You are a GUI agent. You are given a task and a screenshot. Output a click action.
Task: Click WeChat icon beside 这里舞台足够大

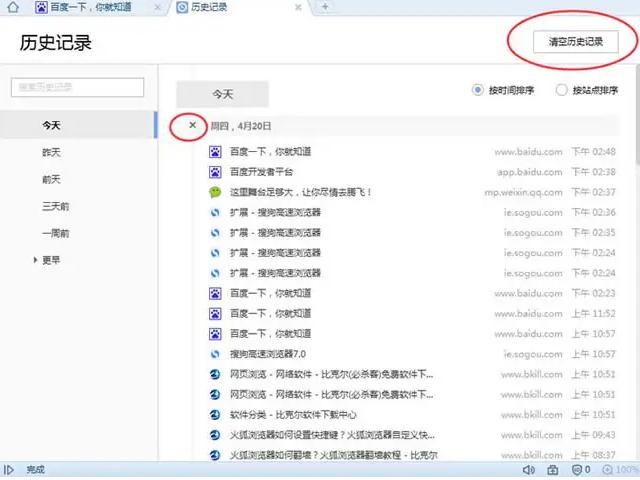(x=215, y=192)
